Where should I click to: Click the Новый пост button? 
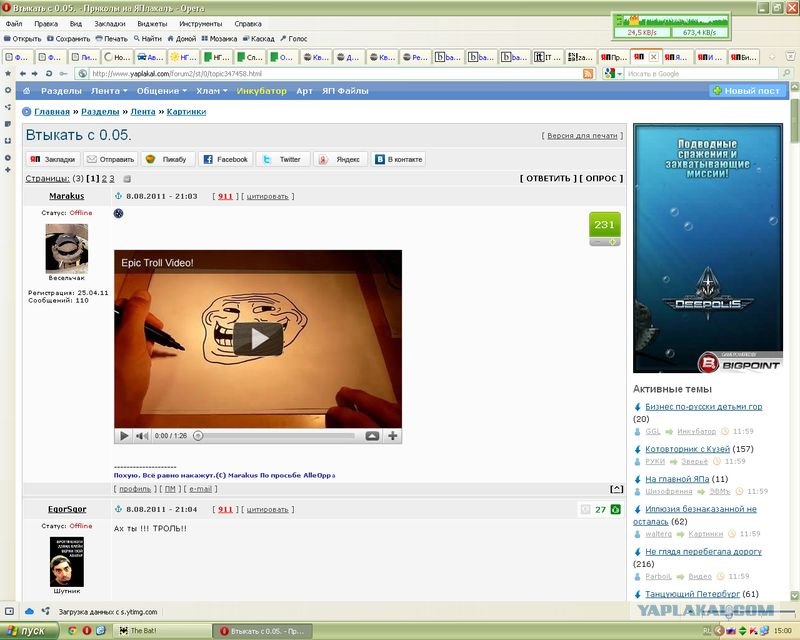coord(747,91)
